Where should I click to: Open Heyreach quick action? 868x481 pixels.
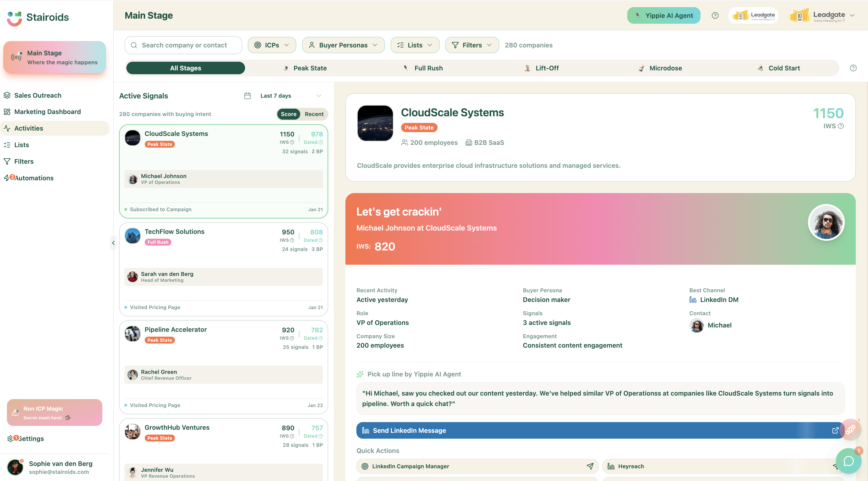[723, 466]
